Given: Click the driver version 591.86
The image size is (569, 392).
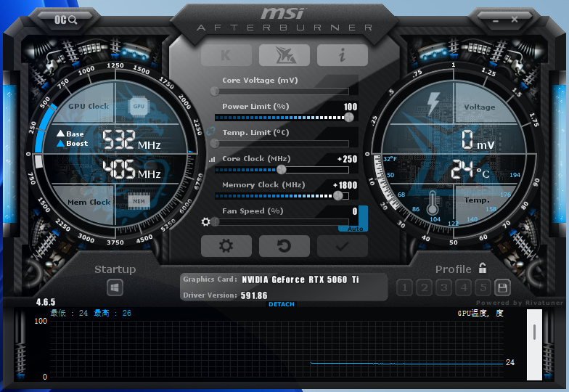Looking at the screenshot, I should point(254,295).
